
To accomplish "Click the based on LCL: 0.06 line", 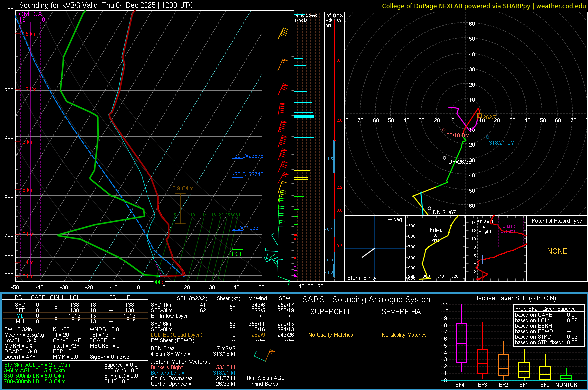I will click(x=546, y=320).
